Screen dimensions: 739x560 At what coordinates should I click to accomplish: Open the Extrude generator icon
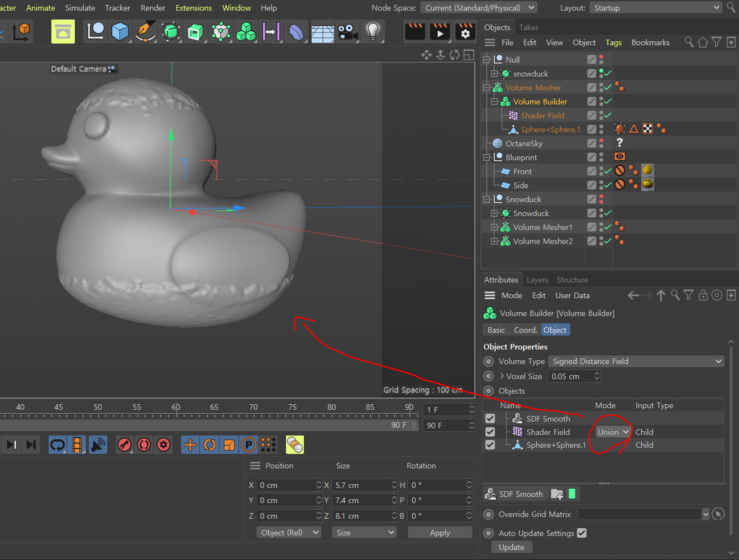(196, 32)
